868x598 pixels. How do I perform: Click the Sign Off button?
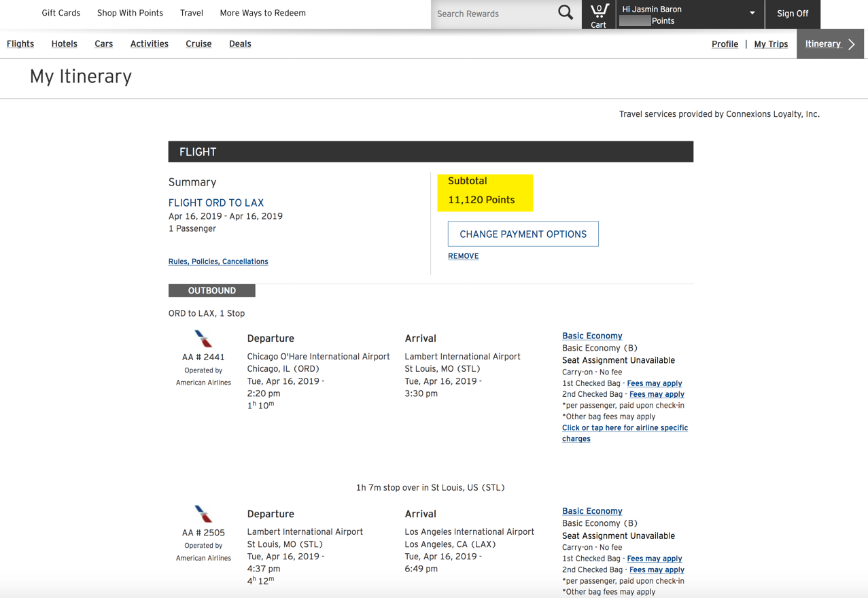tap(793, 14)
